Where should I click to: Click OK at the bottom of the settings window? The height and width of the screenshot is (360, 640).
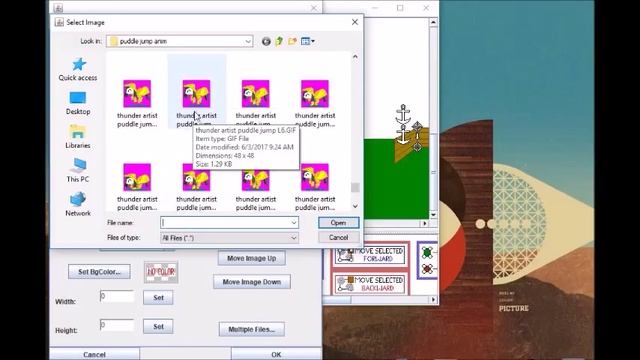pos(276,354)
